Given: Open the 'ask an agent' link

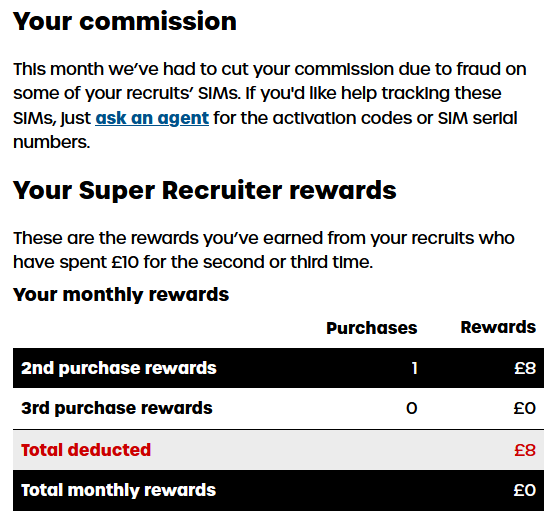Looking at the screenshot, I should (152, 118).
